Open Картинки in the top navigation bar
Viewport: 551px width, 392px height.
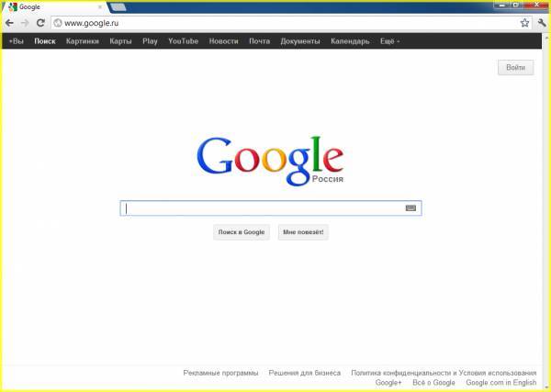(82, 41)
